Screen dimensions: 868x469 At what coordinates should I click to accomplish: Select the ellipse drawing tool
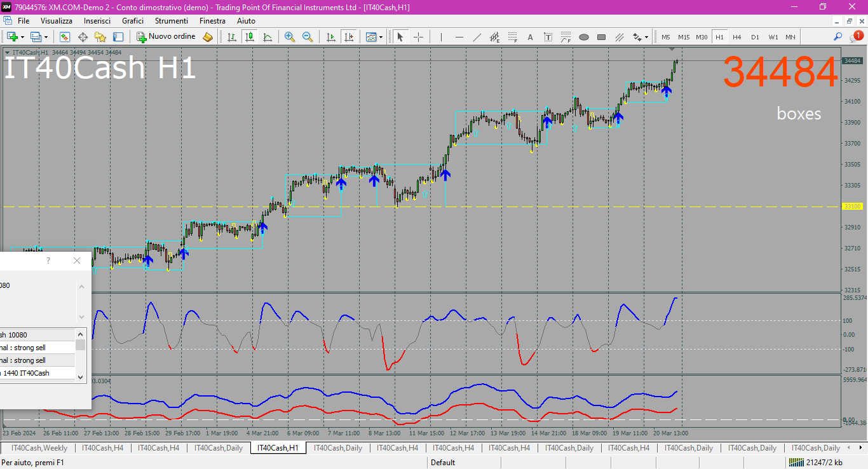(583, 37)
